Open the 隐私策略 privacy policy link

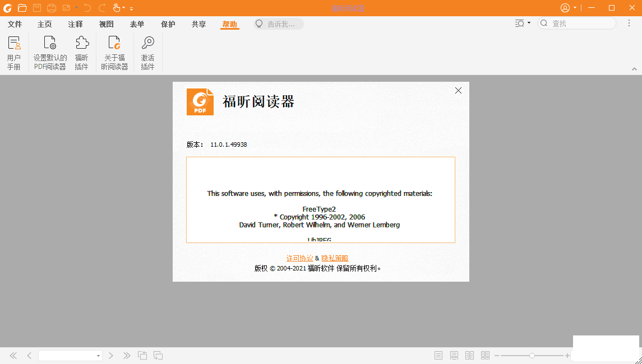pyautogui.click(x=335, y=258)
